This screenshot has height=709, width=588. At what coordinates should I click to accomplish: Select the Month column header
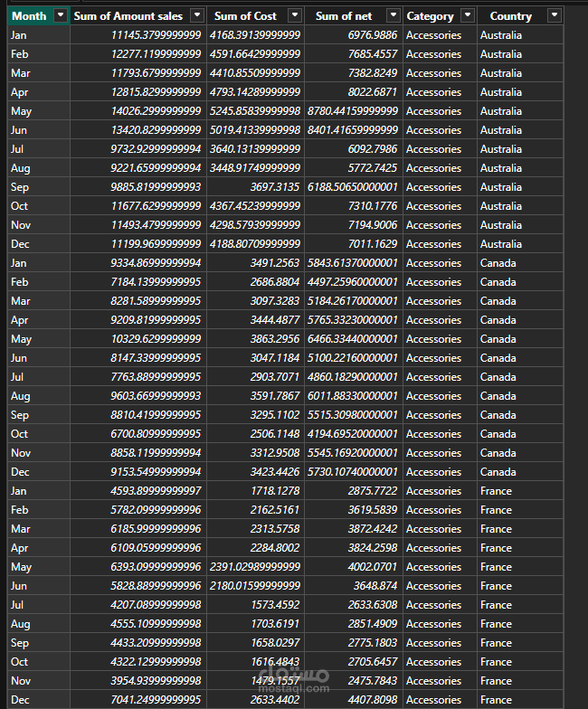tap(39, 16)
